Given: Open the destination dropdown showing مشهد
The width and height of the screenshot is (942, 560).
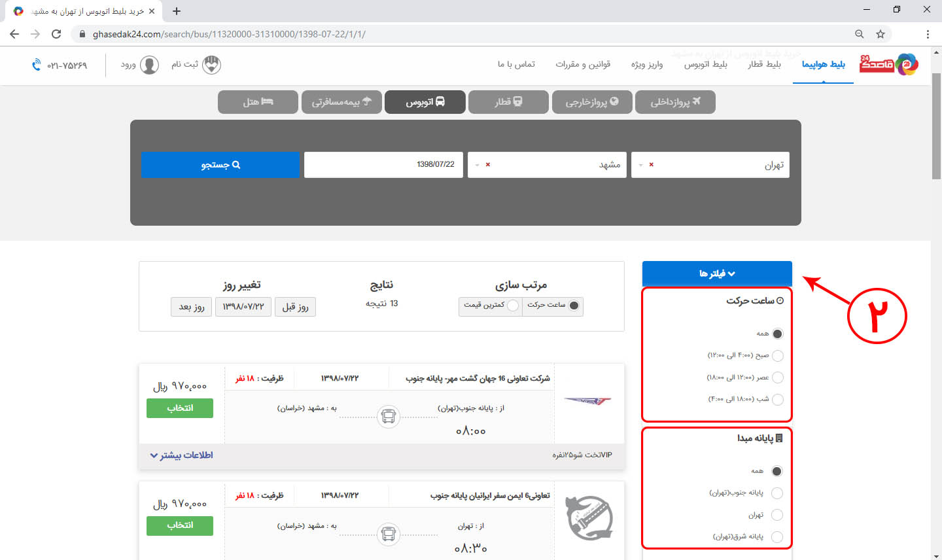Looking at the screenshot, I should click(x=547, y=165).
